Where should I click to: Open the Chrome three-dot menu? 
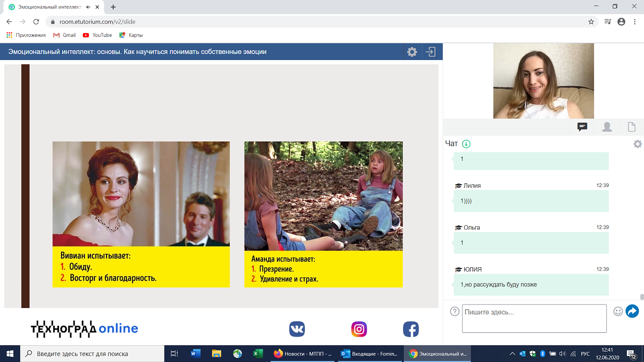point(635,21)
